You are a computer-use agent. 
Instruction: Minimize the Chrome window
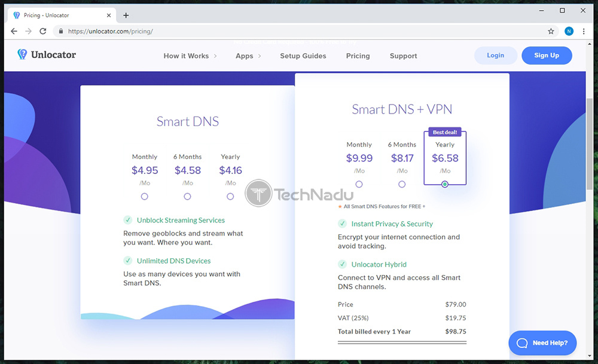(x=541, y=11)
